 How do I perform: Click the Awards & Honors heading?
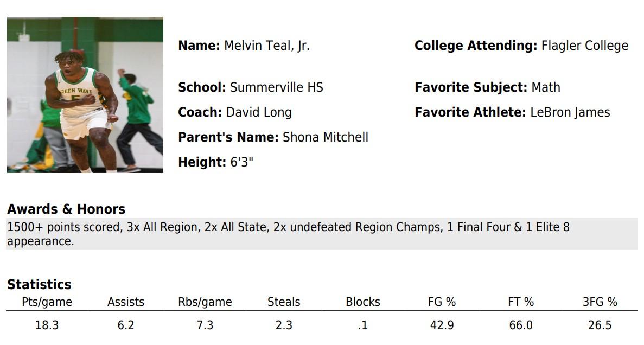coord(66,209)
